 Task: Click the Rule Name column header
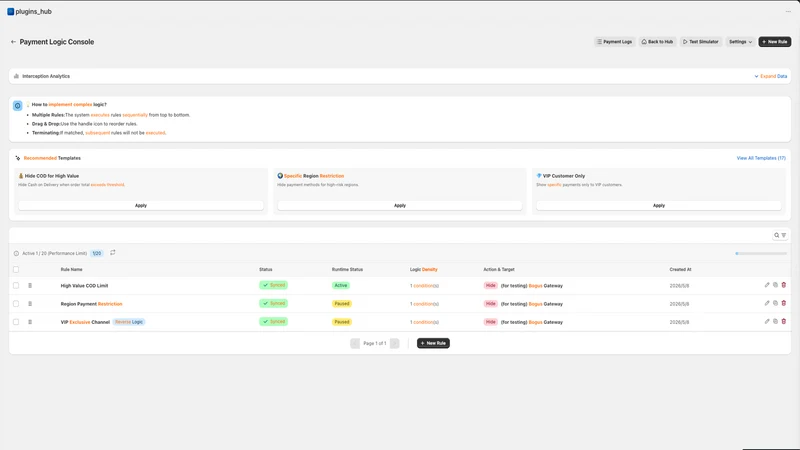pos(71,269)
